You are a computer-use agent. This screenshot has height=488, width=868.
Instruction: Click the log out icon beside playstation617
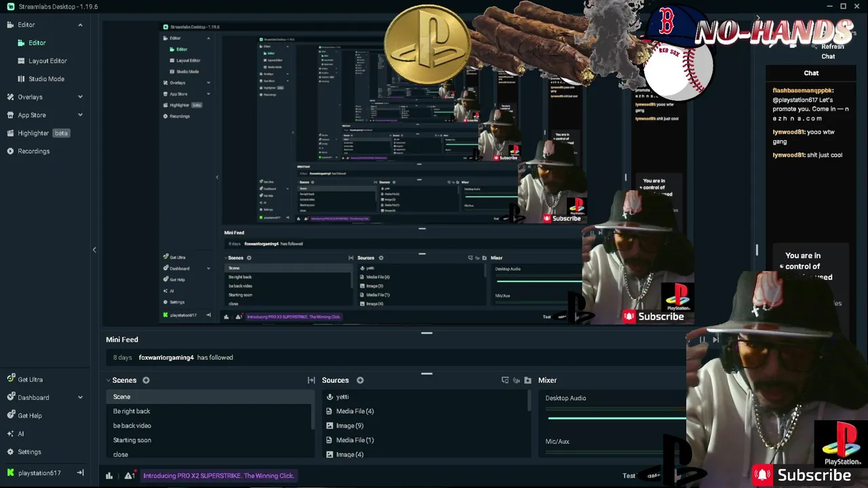click(x=80, y=473)
